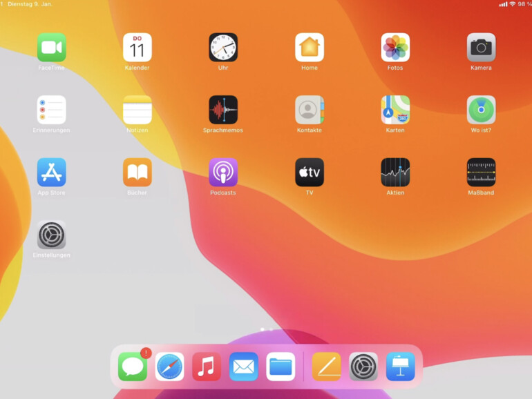Open the Kontakte app

tap(310, 110)
